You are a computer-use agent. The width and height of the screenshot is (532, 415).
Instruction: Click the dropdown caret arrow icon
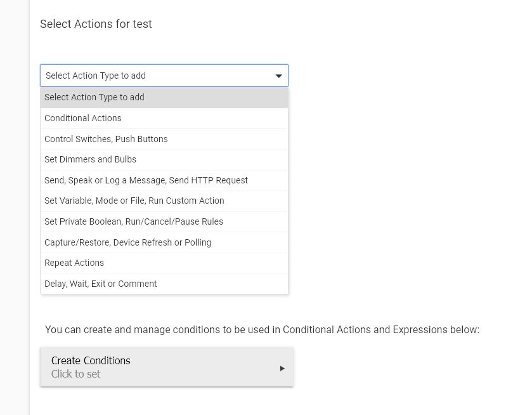(x=278, y=76)
